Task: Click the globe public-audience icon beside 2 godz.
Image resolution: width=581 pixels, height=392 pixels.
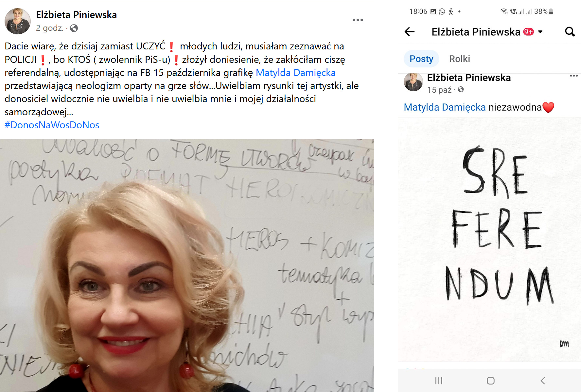Action: (74, 28)
